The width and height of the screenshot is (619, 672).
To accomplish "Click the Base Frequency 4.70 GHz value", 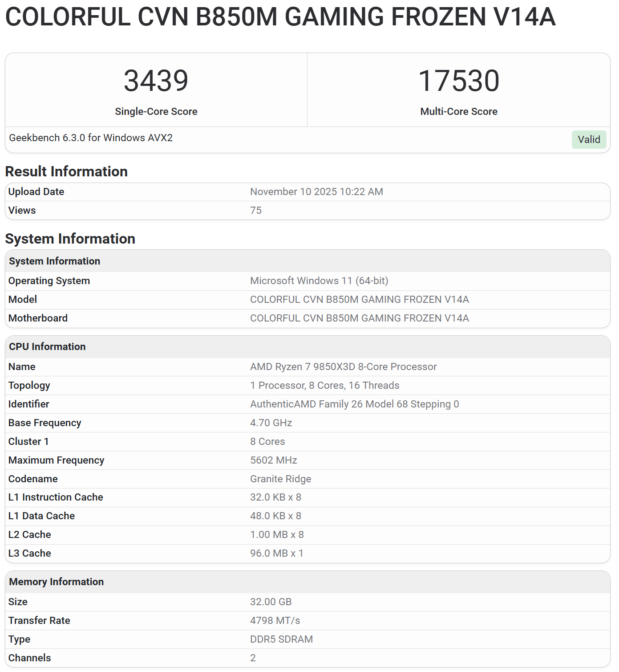I will [x=271, y=423].
